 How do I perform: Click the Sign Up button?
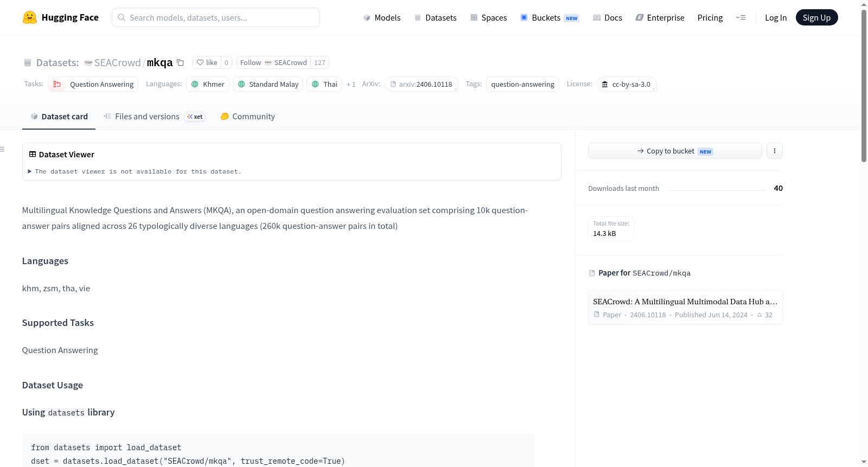(816, 17)
